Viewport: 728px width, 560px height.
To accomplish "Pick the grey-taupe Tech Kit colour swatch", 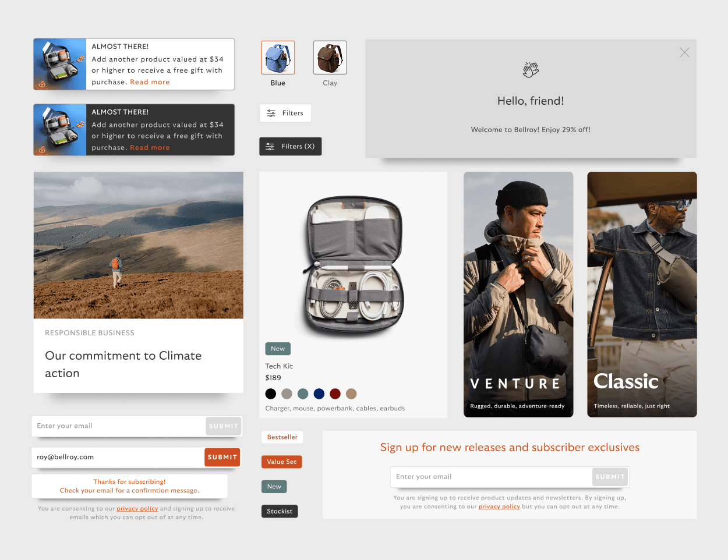I will pyautogui.click(x=287, y=394).
